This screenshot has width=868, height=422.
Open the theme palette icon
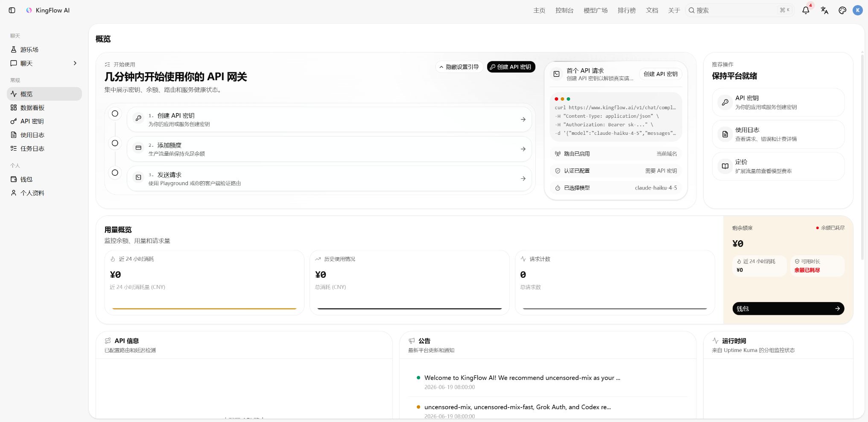coord(842,11)
